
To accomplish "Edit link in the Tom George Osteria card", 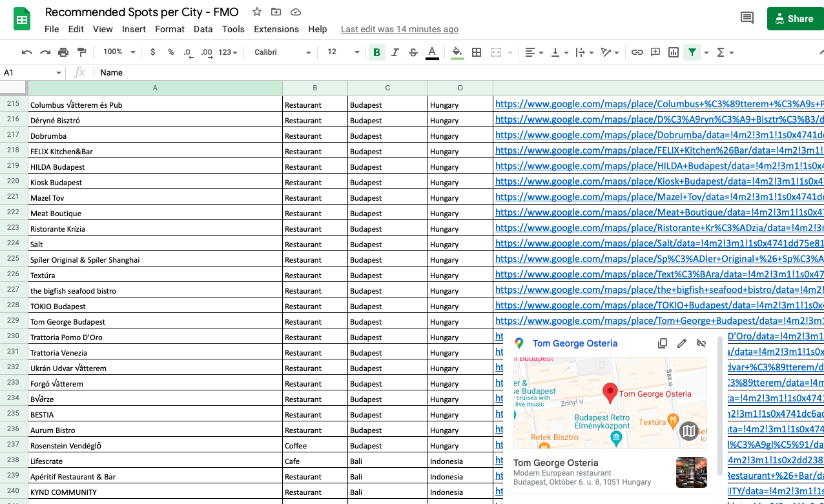I will [x=682, y=343].
